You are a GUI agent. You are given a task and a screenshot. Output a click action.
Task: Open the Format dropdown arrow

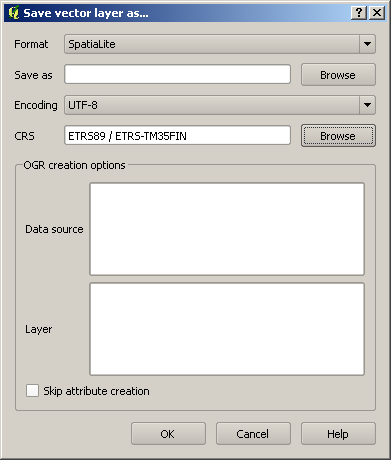click(x=367, y=44)
